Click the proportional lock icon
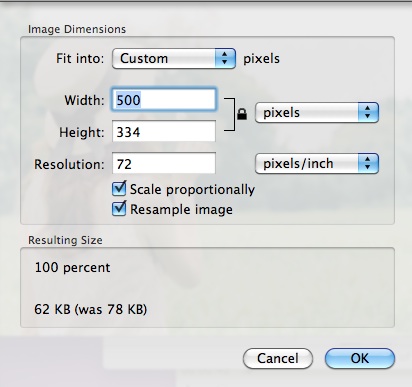The width and height of the screenshot is (412, 387). (242, 114)
